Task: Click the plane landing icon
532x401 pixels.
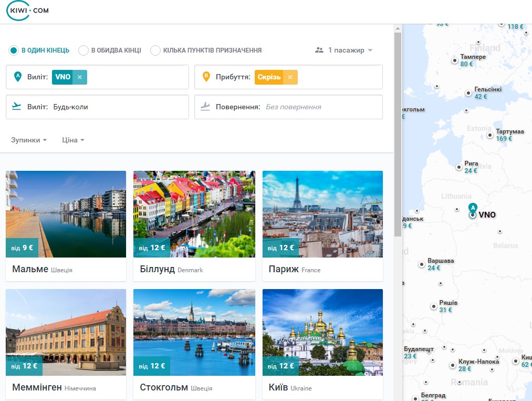Action: pyautogui.click(x=205, y=106)
